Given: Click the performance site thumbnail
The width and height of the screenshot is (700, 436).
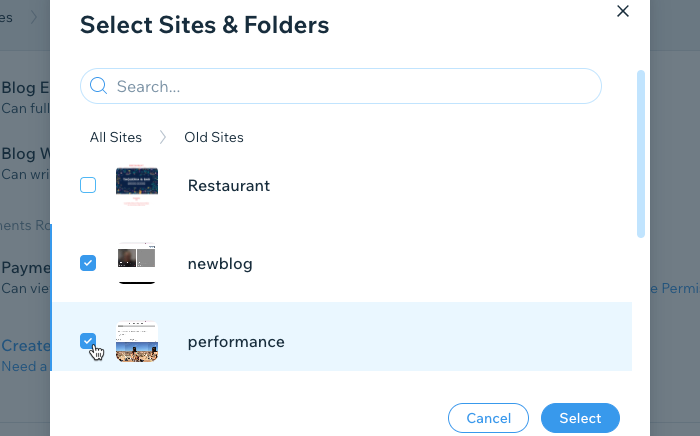Looking at the screenshot, I should [x=137, y=341].
